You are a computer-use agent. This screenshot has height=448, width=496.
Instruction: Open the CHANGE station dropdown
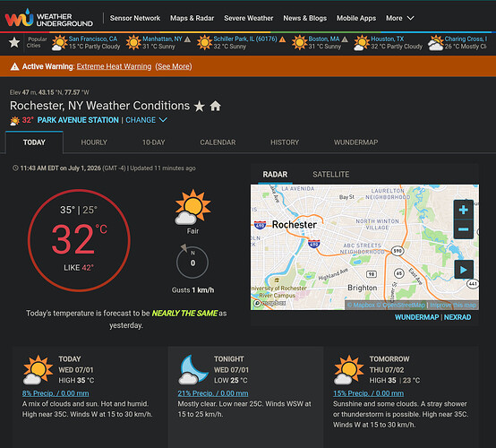147,120
